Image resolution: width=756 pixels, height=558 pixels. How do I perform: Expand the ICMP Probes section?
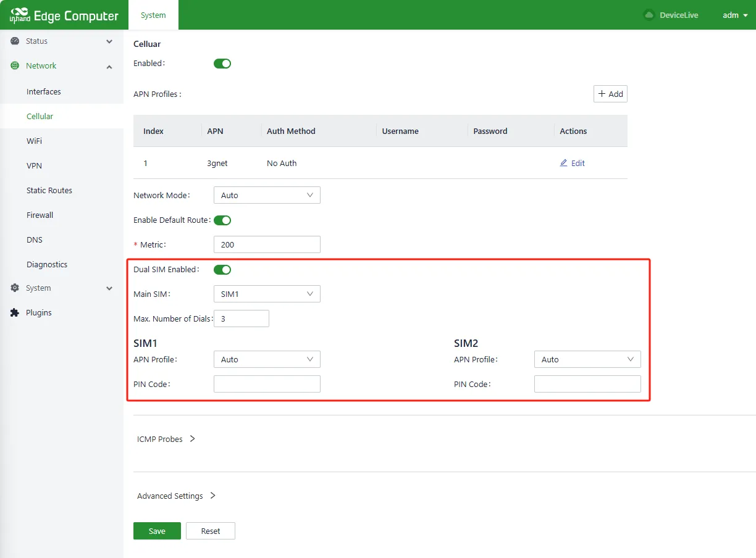click(166, 439)
